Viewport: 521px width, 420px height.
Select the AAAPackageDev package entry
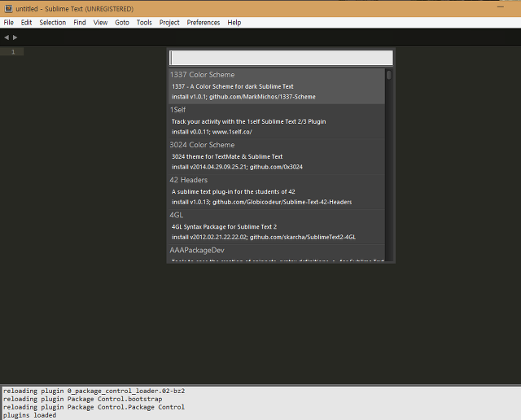click(277, 253)
